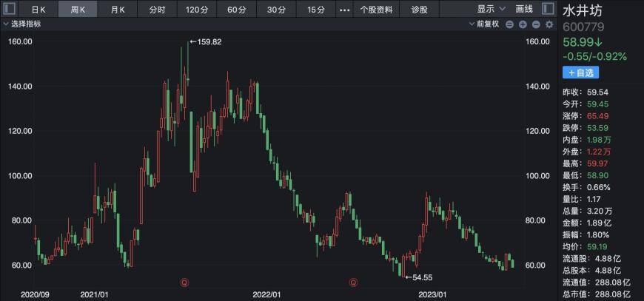Click the 2020/09 date axis label
This screenshot has width=644, height=301.
tap(35, 295)
